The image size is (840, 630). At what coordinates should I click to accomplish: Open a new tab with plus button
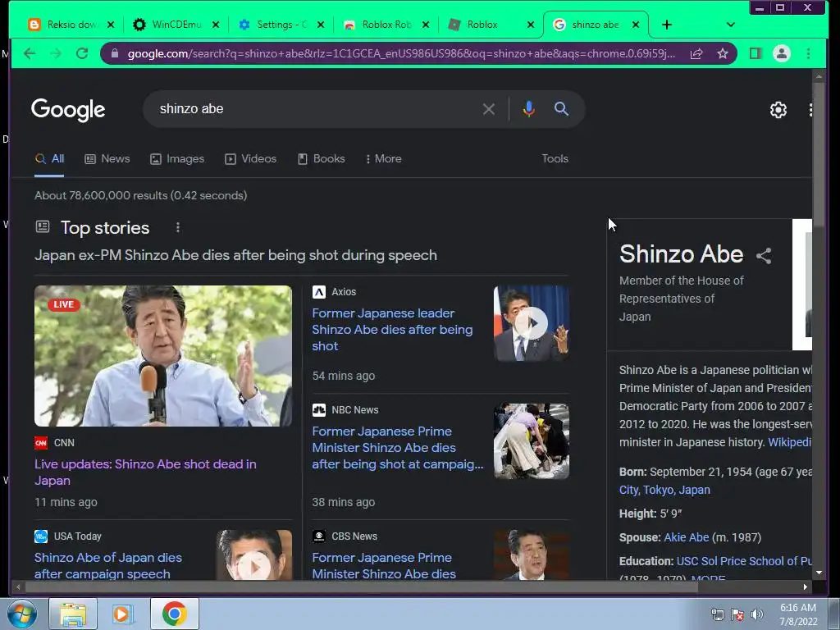pyautogui.click(x=666, y=25)
